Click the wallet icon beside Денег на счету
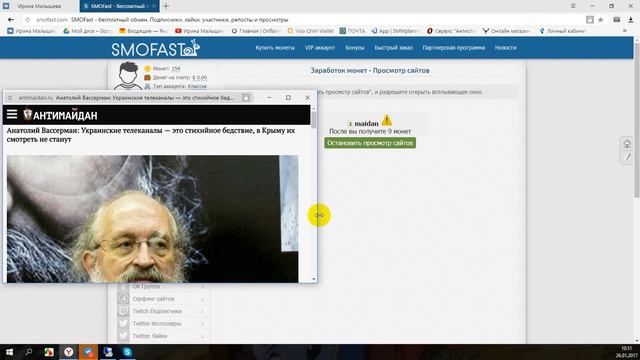The image size is (640, 360). click(147, 77)
